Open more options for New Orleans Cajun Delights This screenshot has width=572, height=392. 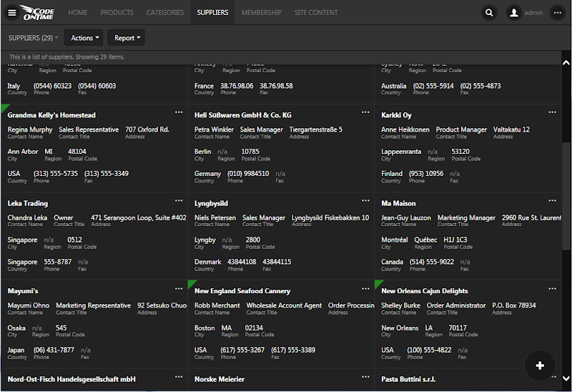[552, 289]
